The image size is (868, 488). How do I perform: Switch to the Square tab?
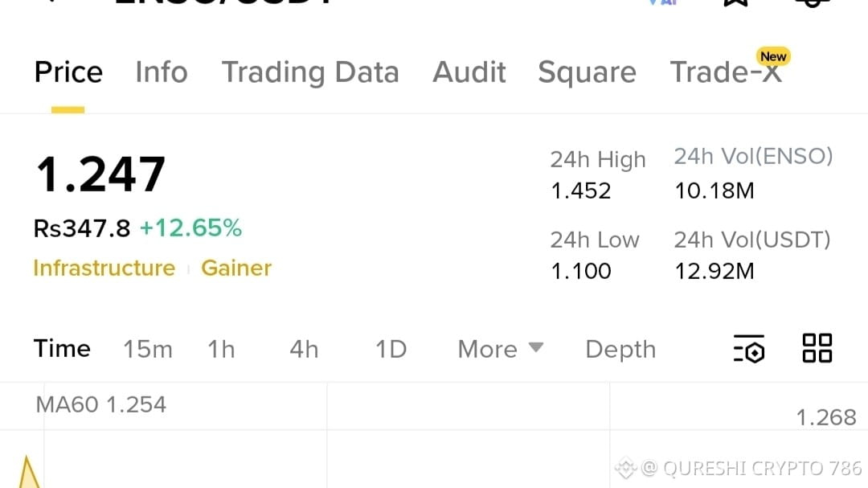(x=587, y=72)
